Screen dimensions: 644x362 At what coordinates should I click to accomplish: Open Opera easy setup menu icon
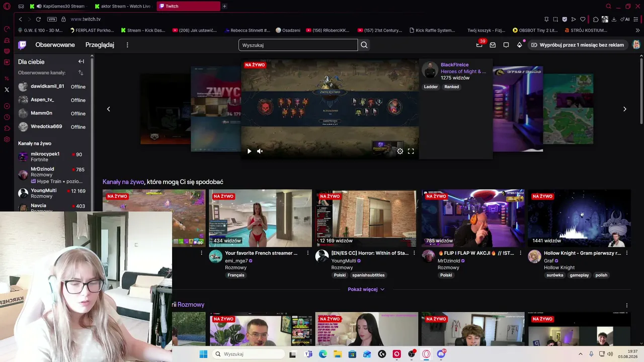click(x=636, y=19)
